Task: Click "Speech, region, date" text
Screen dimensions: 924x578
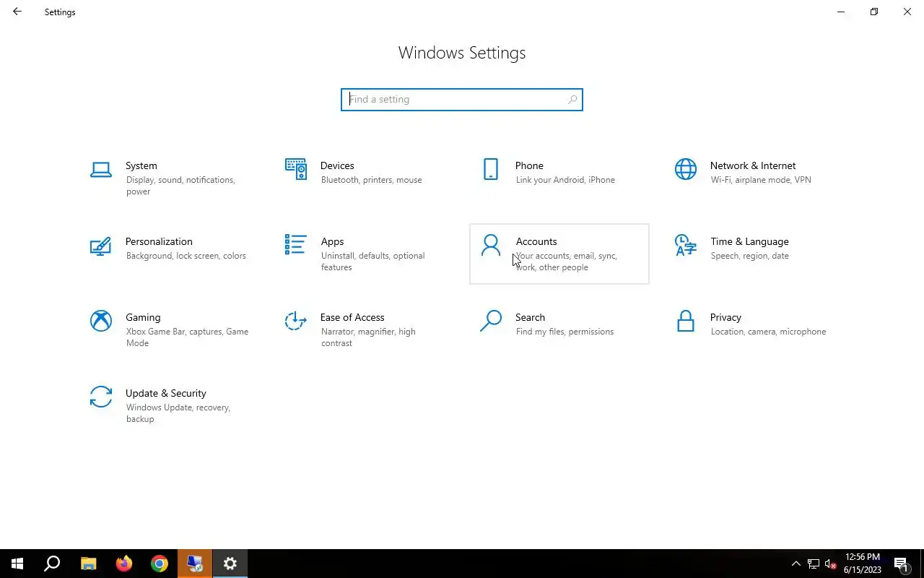Action: pos(749,256)
